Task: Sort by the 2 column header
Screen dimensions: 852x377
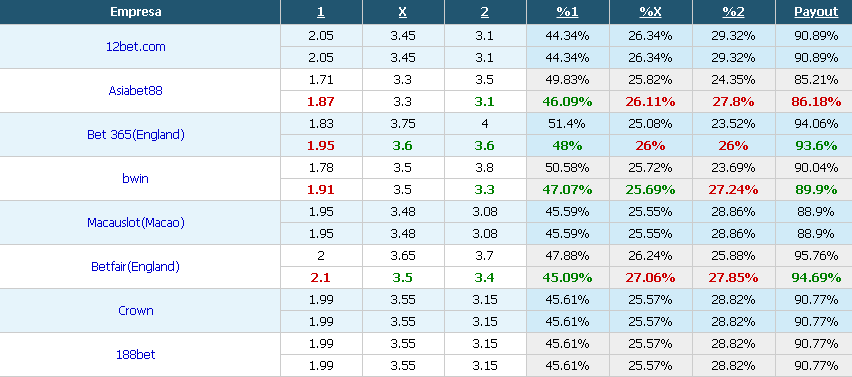Action: click(x=485, y=12)
